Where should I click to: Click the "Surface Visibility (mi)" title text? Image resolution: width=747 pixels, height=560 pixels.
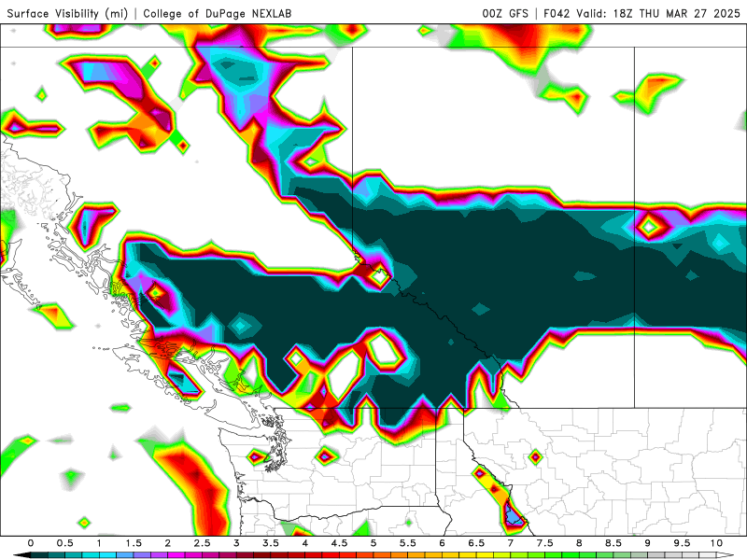[67, 13]
